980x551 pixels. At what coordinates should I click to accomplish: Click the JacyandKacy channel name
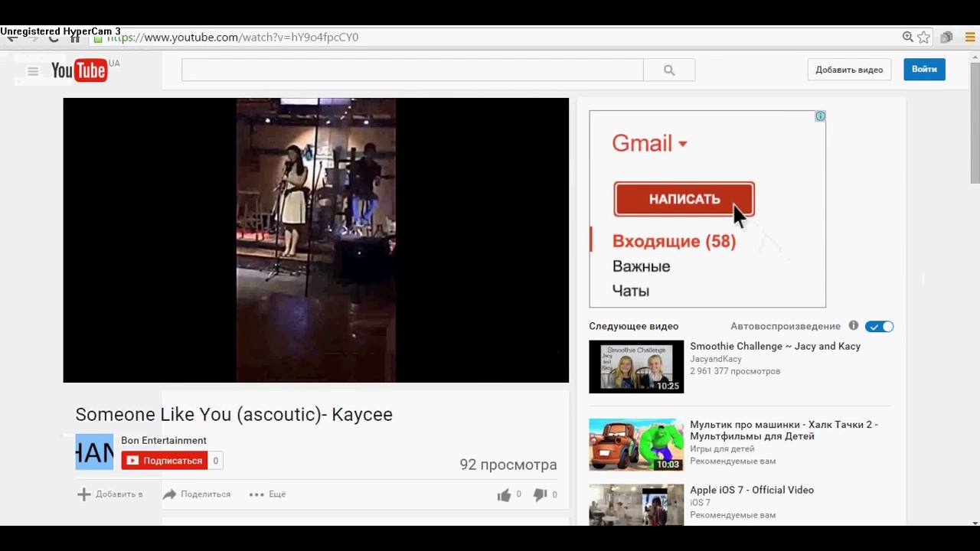pos(716,359)
